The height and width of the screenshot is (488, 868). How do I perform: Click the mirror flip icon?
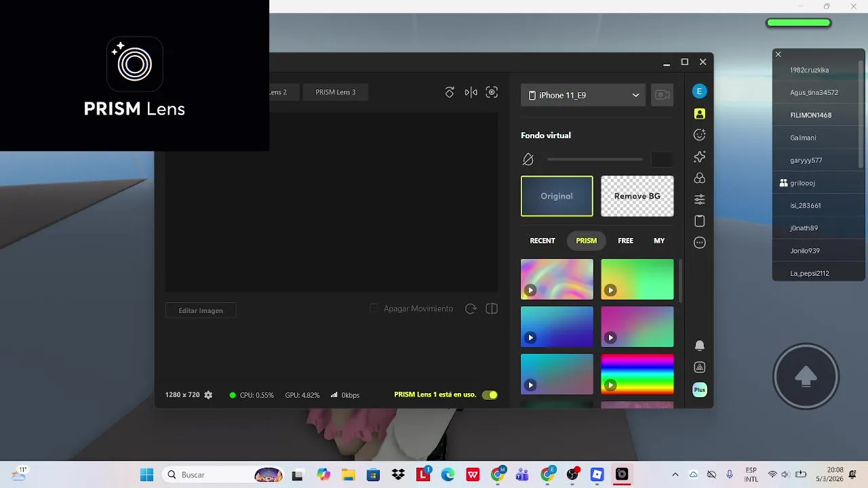[471, 92]
